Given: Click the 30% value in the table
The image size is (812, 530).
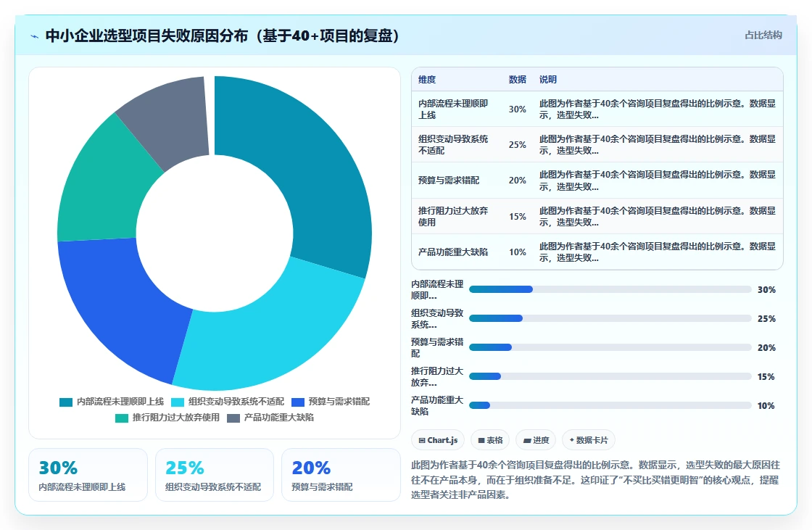Looking at the screenshot, I should click(x=518, y=109).
